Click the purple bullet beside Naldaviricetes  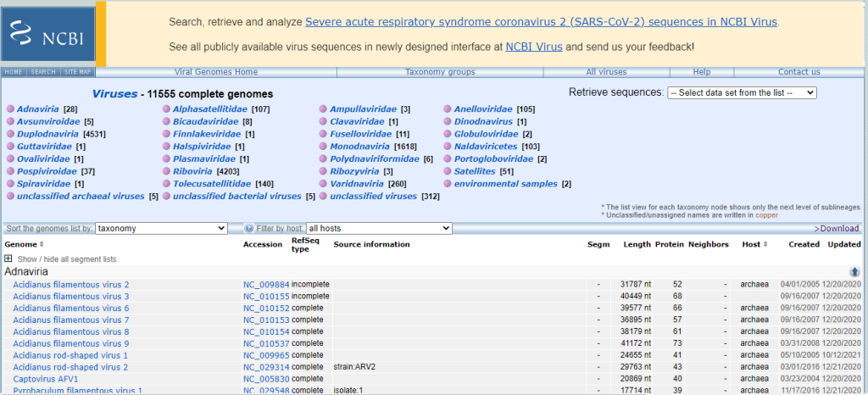[448, 147]
